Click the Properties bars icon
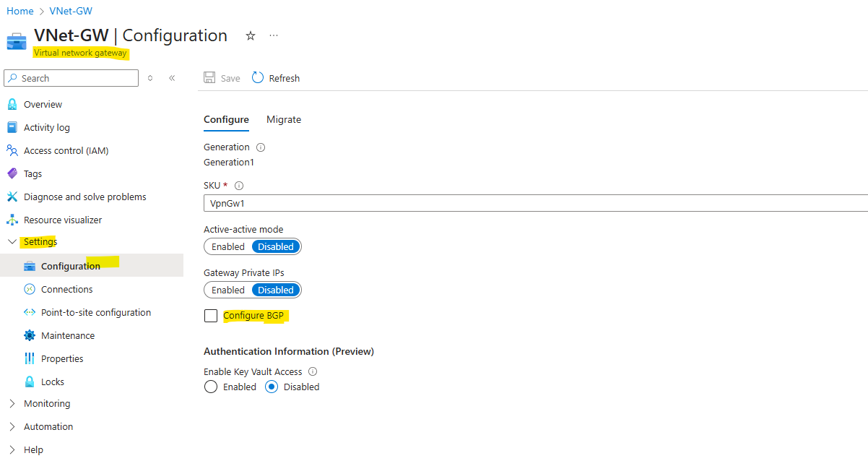The height and width of the screenshot is (474, 868). [x=30, y=358]
